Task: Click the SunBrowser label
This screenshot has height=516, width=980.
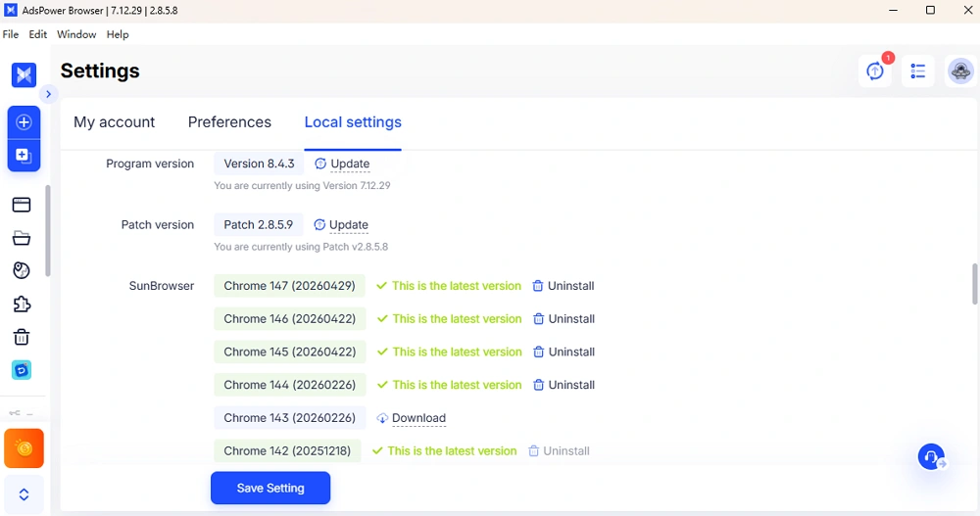Action: click(x=162, y=286)
